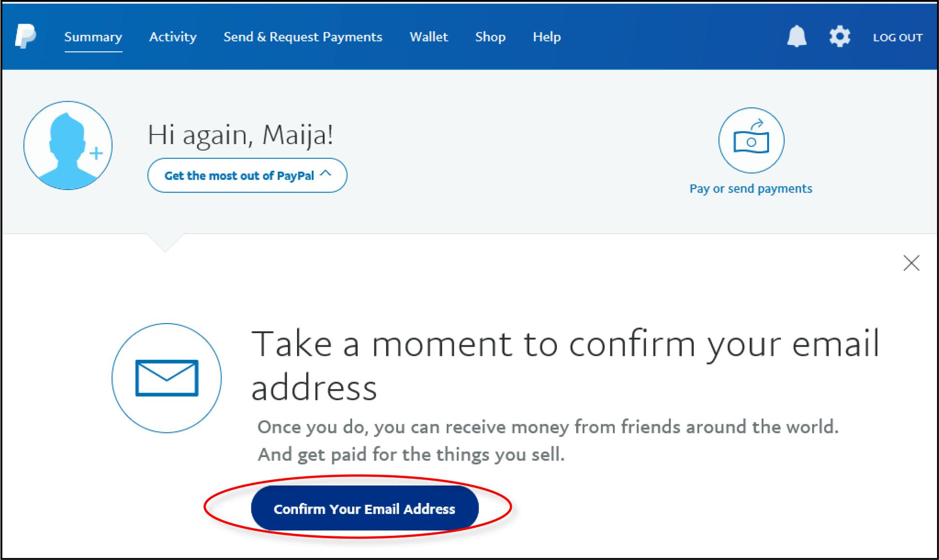939x560 pixels.
Task: Open the notifications bell
Action: pyautogui.click(x=797, y=36)
